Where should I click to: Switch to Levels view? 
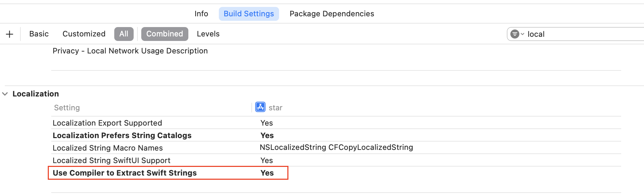pyautogui.click(x=208, y=34)
